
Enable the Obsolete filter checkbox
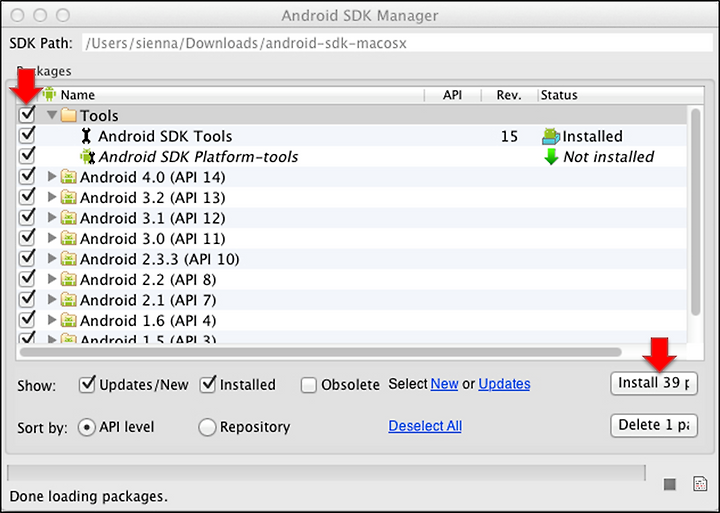click(309, 385)
